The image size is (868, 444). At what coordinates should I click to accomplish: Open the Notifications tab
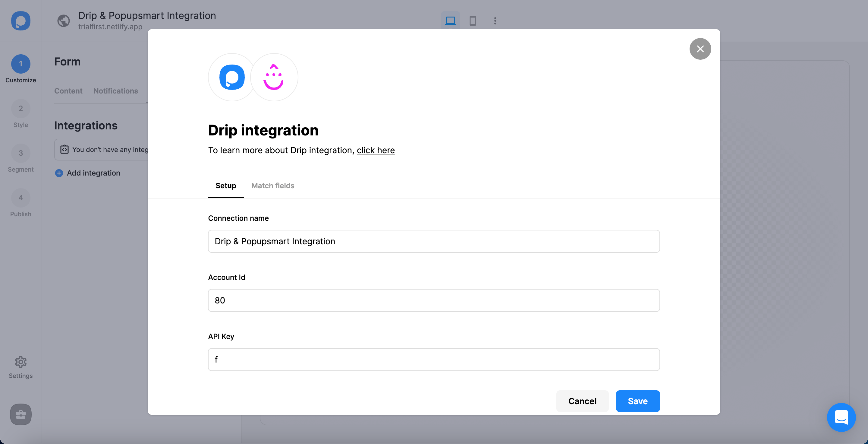click(x=115, y=91)
